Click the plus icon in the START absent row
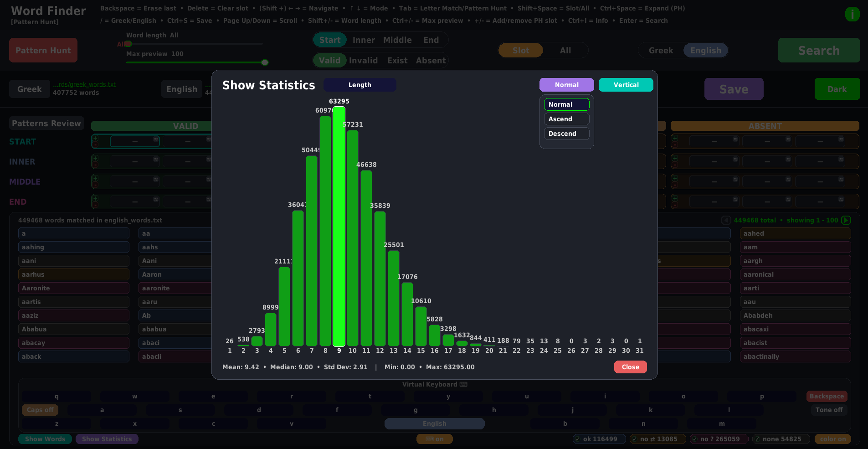 tap(675, 139)
